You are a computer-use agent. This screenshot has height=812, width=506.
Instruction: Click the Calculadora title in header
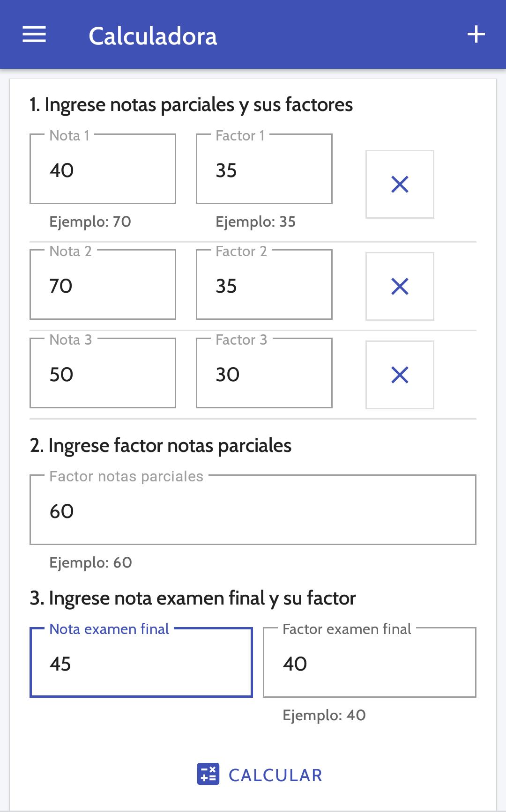[153, 36]
